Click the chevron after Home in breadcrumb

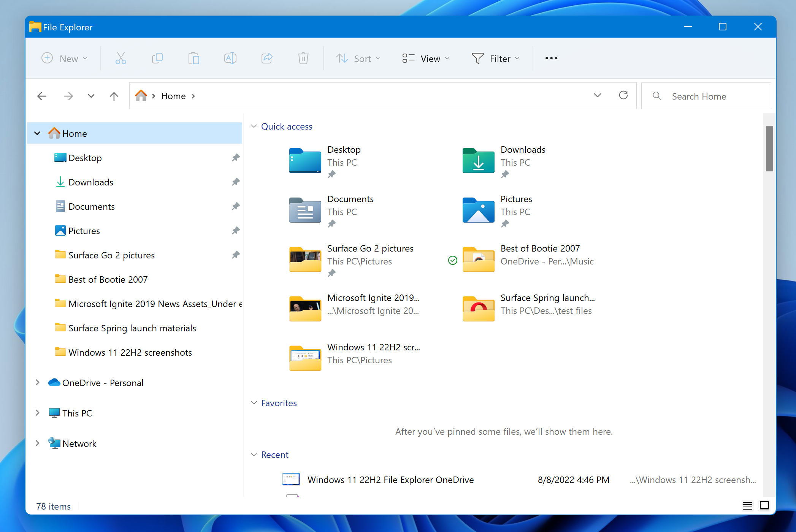(x=193, y=96)
